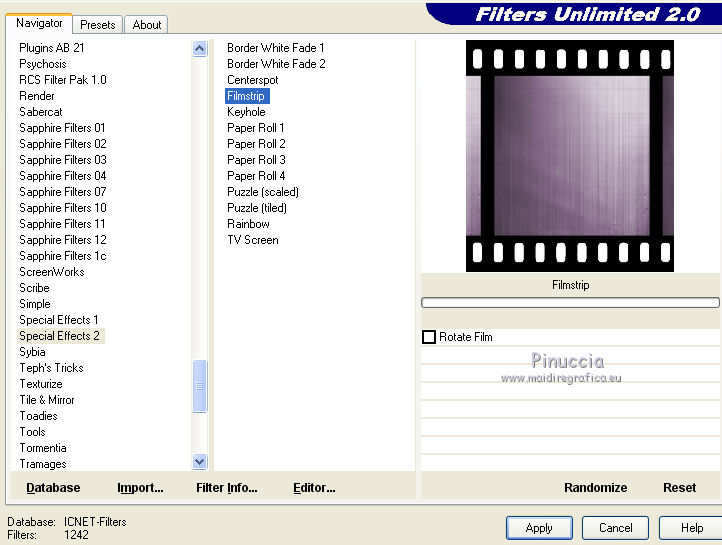Open Sapphire Filters 07 category
This screenshot has height=545, width=722.
(63, 192)
